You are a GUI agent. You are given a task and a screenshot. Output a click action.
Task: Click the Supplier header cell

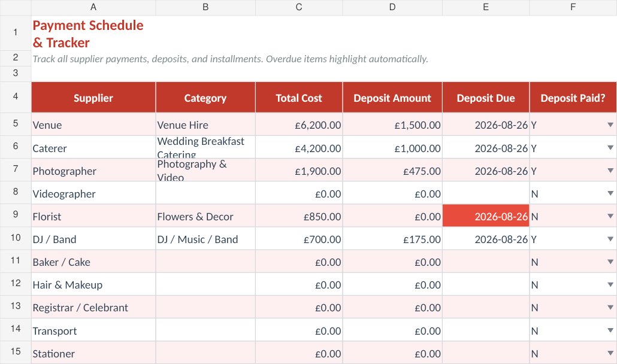point(93,98)
